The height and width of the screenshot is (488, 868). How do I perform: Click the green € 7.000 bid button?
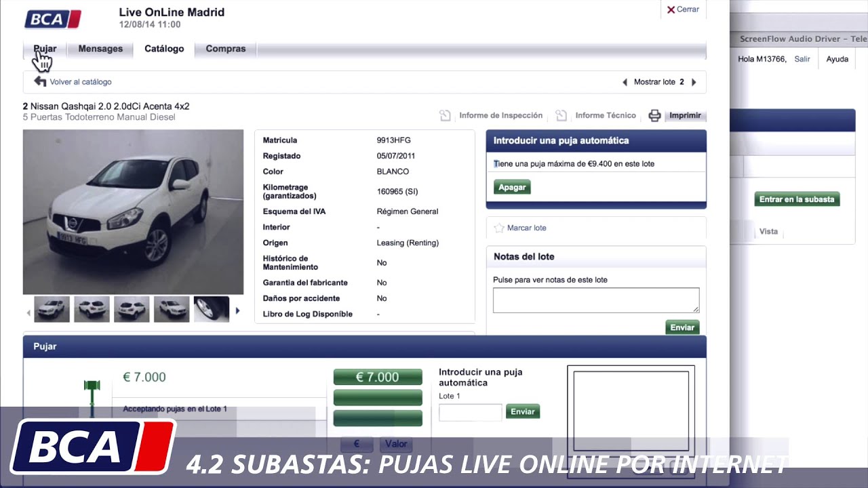click(378, 378)
